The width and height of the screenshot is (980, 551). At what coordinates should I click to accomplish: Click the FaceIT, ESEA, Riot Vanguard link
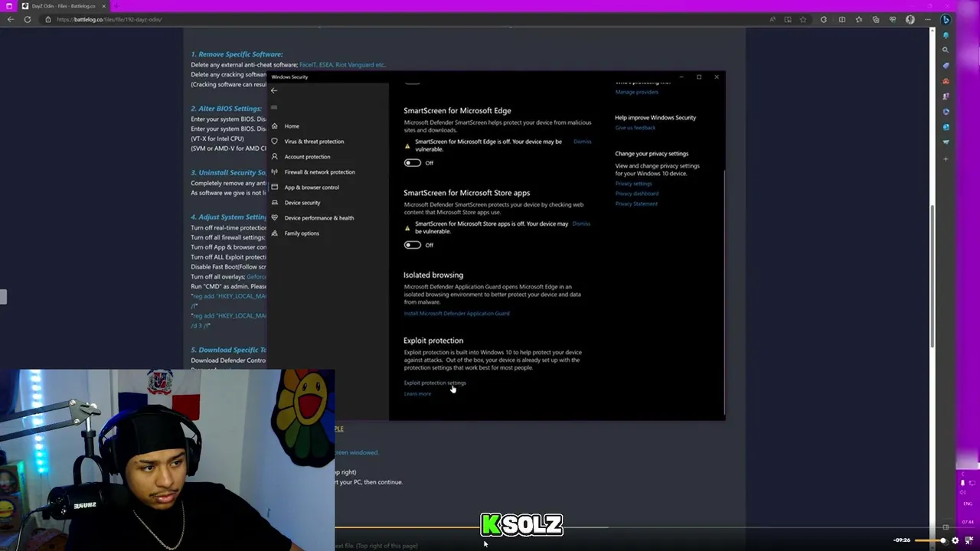click(x=342, y=65)
